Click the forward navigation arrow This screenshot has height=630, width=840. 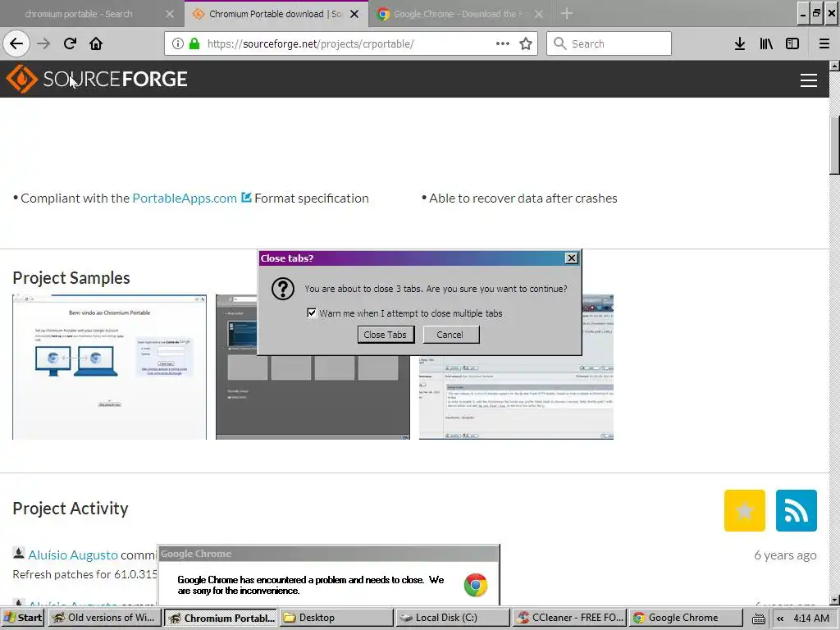click(x=43, y=43)
